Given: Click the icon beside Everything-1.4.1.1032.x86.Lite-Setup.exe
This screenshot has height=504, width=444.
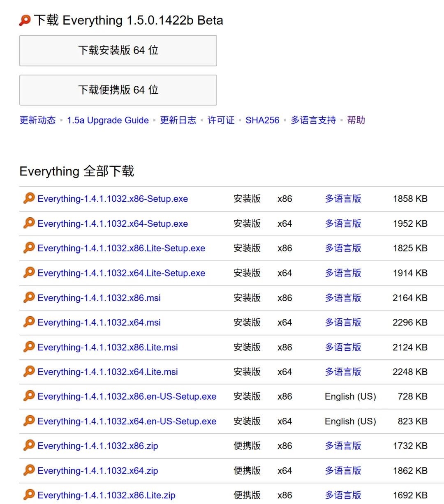Looking at the screenshot, I should pos(29,248).
